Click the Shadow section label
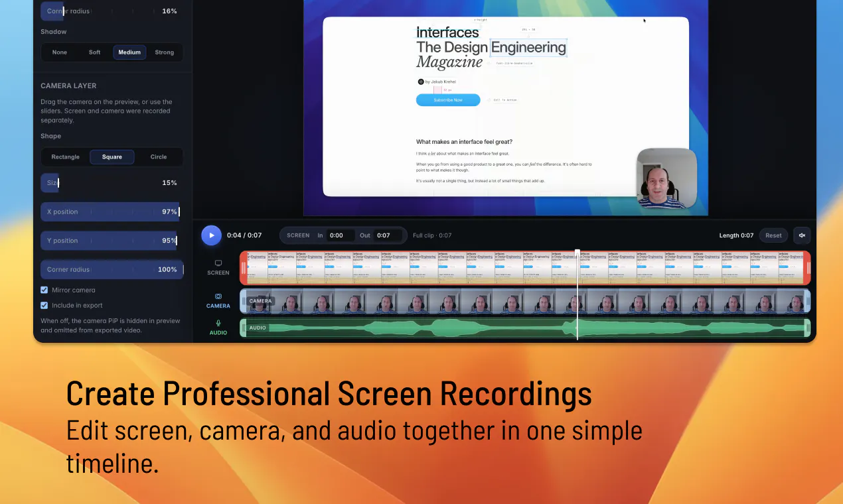The width and height of the screenshot is (843, 504). point(54,32)
